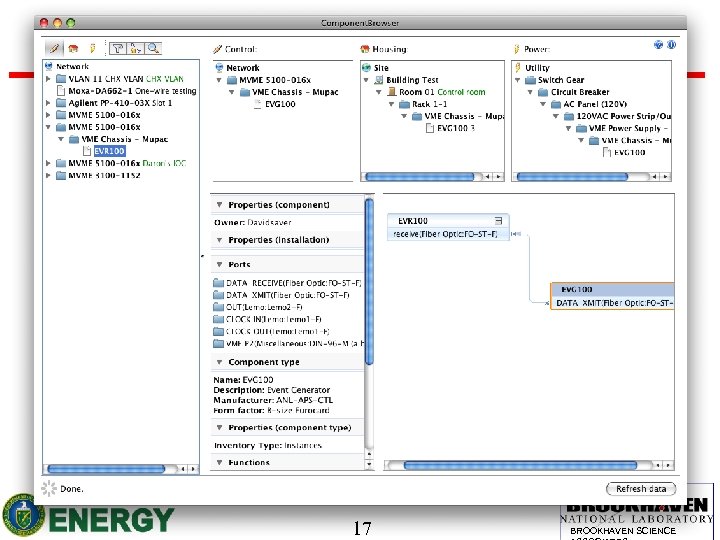
Task: Click the info icon at top right
Action: point(671,45)
